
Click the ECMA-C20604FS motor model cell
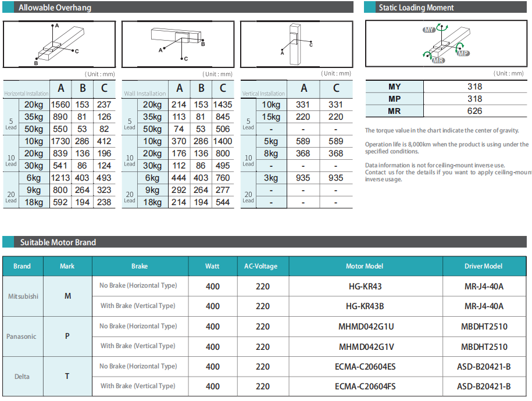point(365,386)
